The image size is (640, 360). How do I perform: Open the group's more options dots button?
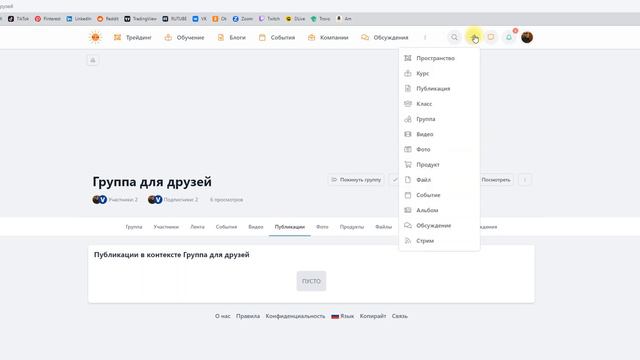point(525,180)
